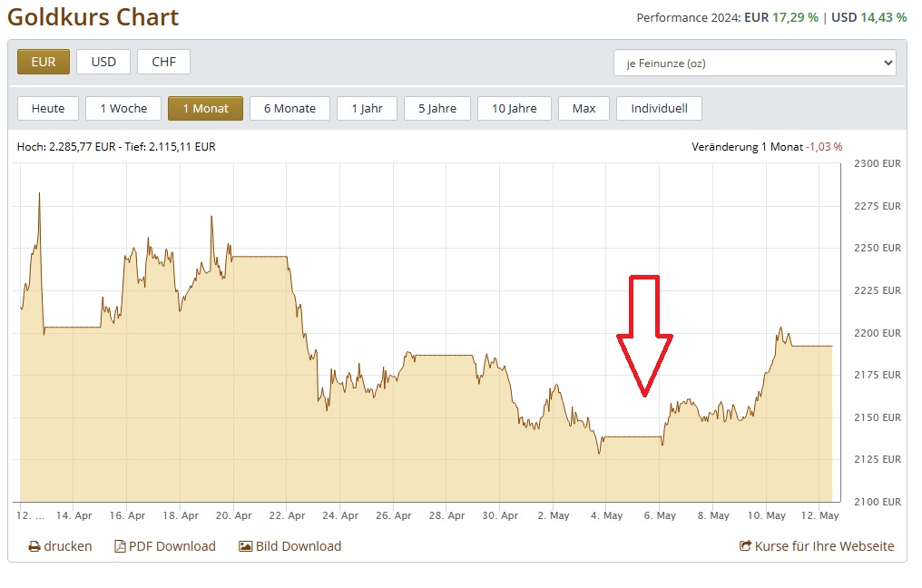Show Max historical range
The height and width of the screenshot is (588, 922).
coord(584,108)
